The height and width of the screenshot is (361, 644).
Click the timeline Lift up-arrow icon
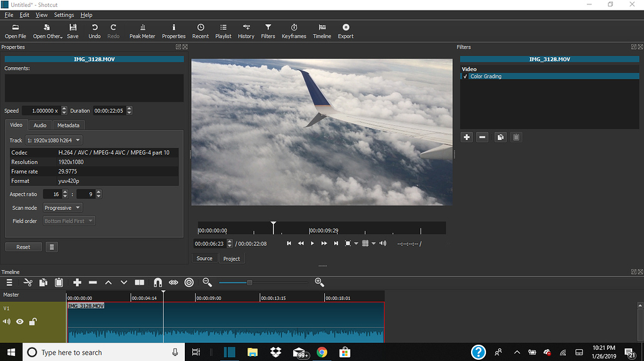click(108, 283)
